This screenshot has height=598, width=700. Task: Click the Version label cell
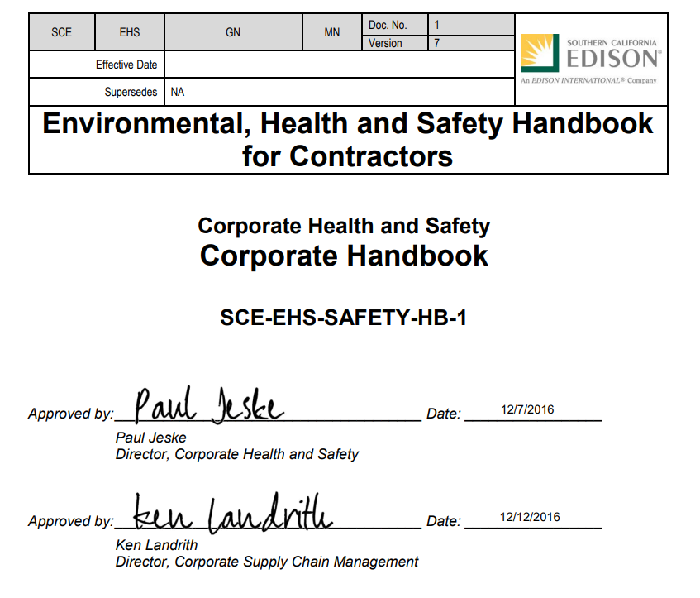pyautogui.click(x=385, y=43)
